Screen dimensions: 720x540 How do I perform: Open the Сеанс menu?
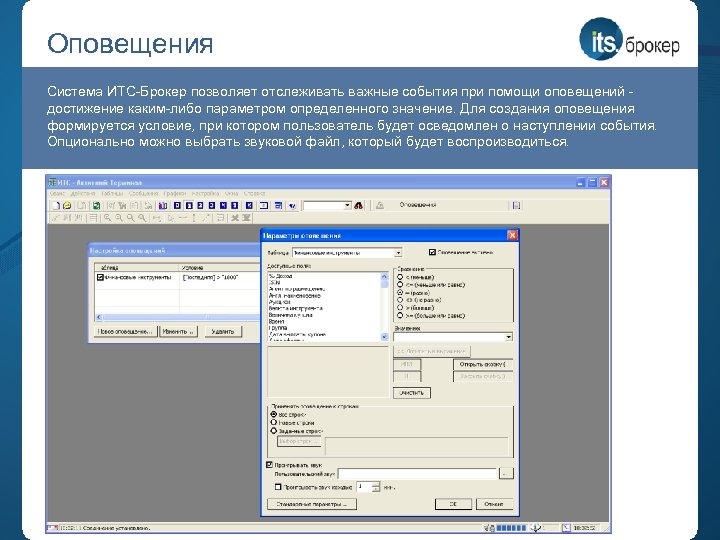coord(57,194)
